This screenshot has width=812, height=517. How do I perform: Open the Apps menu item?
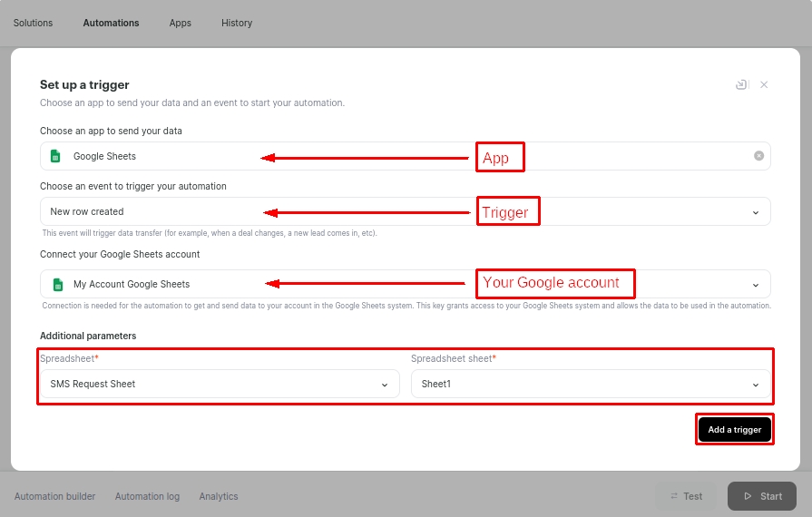181,23
